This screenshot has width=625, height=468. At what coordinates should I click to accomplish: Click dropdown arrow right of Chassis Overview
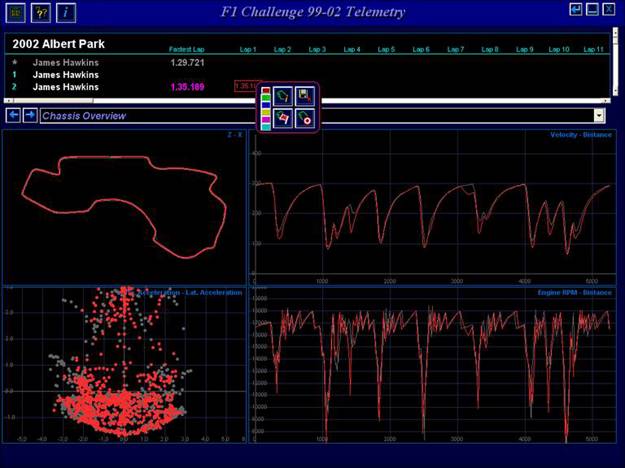click(x=599, y=116)
